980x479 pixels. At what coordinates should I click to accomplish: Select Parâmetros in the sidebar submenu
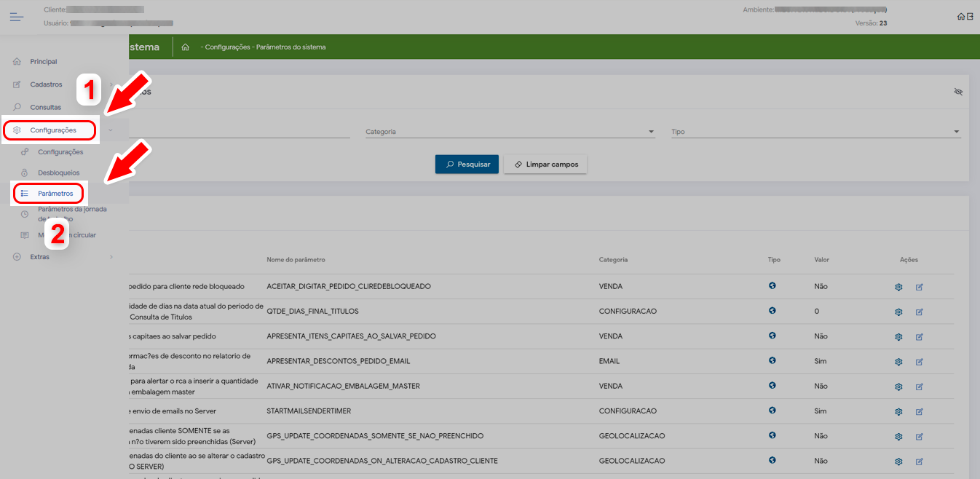click(x=55, y=194)
